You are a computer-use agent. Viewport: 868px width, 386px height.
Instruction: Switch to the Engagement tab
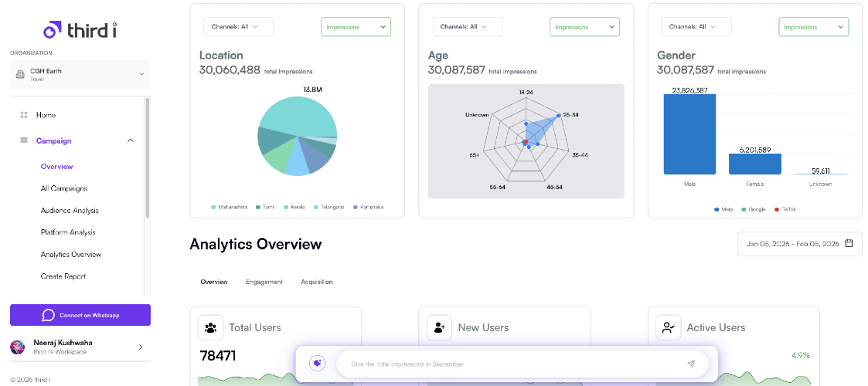(264, 282)
